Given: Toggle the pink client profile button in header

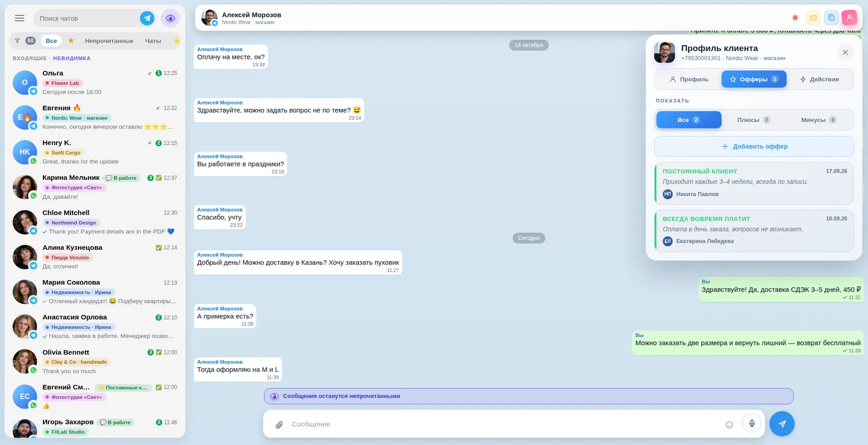Looking at the screenshot, I should tap(850, 18).
